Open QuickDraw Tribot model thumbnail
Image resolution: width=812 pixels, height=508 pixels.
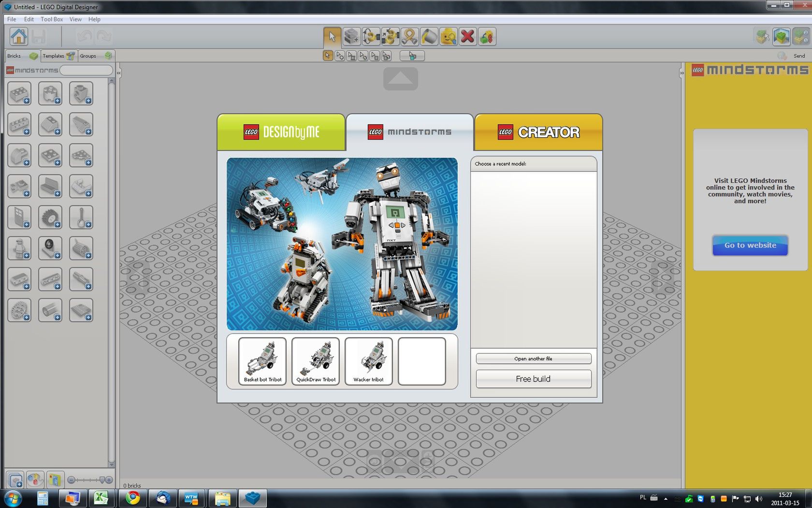point(316,361)
